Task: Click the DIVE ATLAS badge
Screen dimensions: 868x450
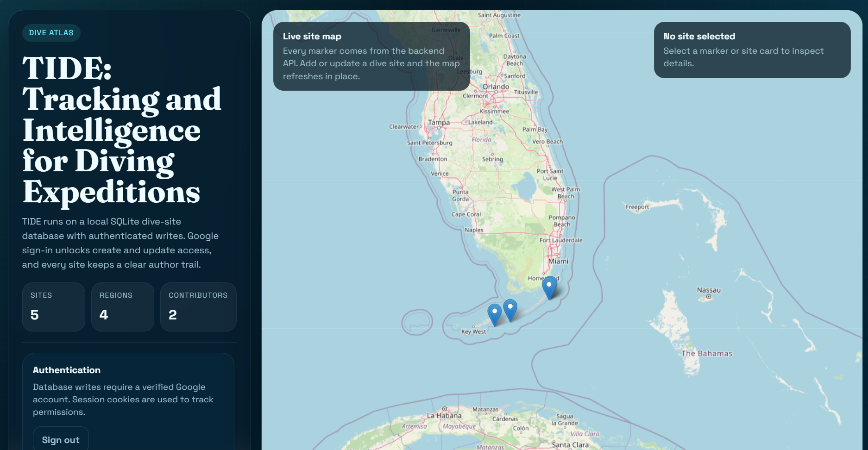Action: (51, 33)
